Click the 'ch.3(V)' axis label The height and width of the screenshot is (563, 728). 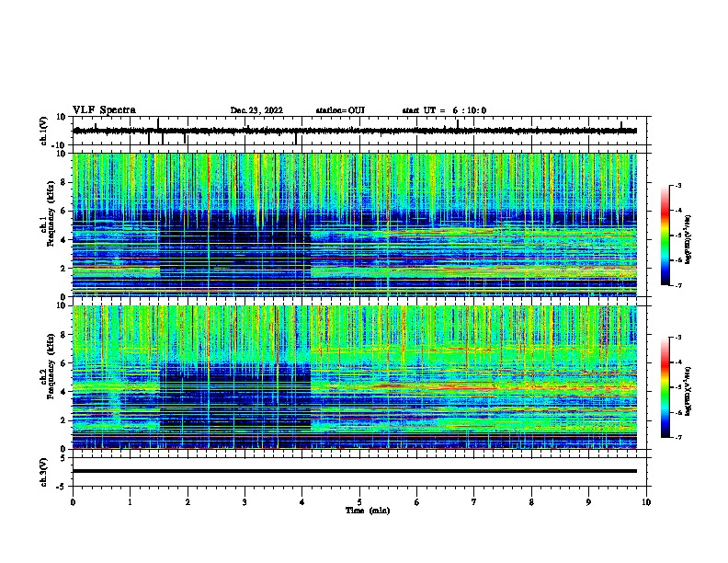pos(44,473)
